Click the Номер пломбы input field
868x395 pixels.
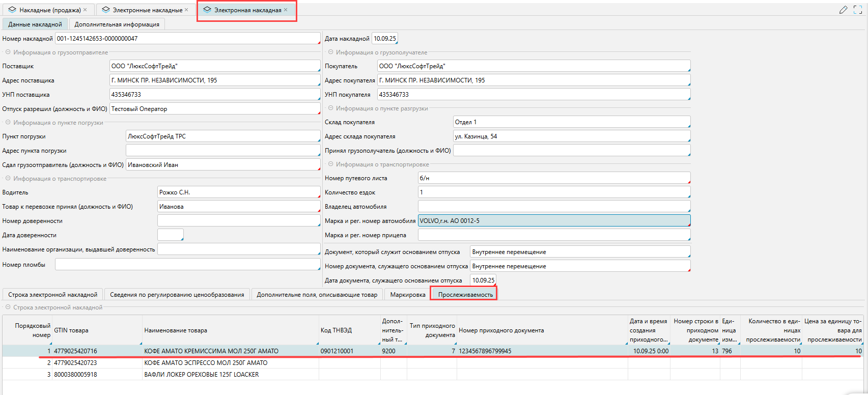[x=187, y=265]
